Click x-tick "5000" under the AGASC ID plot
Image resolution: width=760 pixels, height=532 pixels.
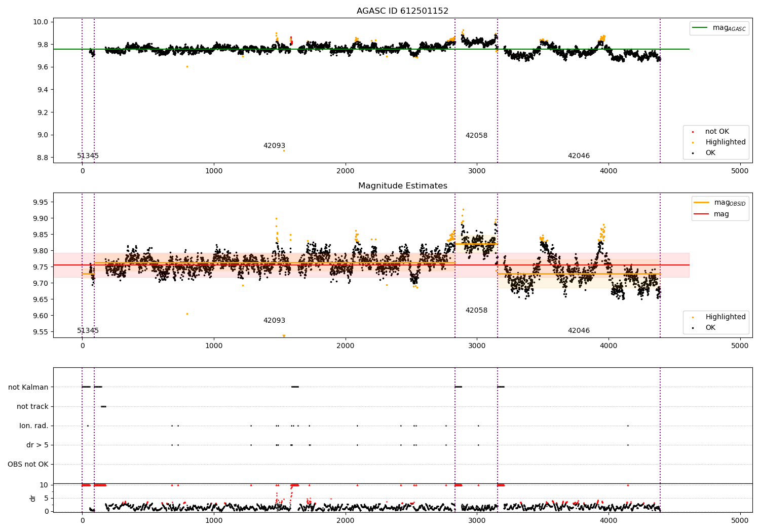[x=740, y=171]
